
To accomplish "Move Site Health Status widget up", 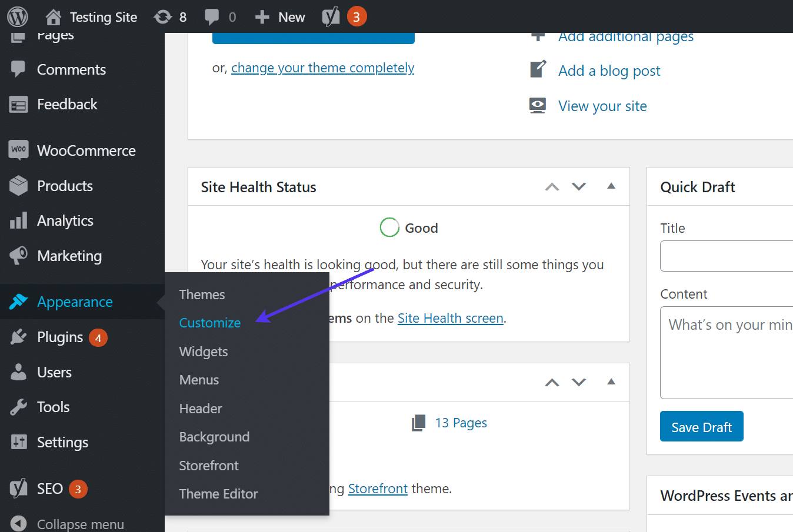I will click(x=552, y=187).
